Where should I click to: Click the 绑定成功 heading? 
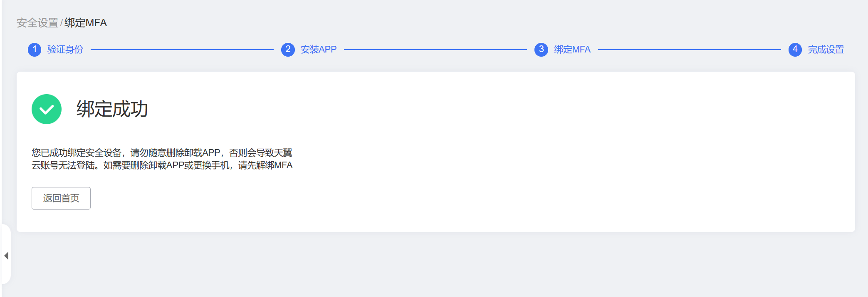[x=112, y=109]
